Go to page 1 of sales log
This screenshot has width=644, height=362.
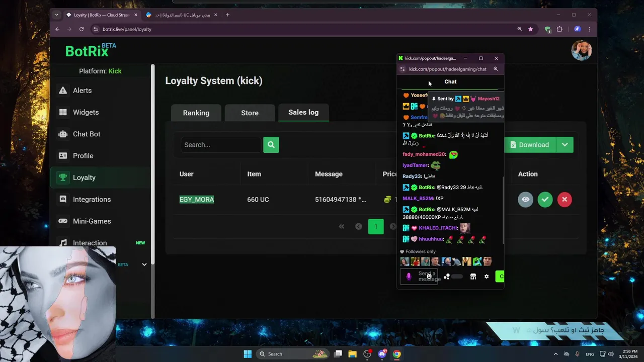pos(376,227)
